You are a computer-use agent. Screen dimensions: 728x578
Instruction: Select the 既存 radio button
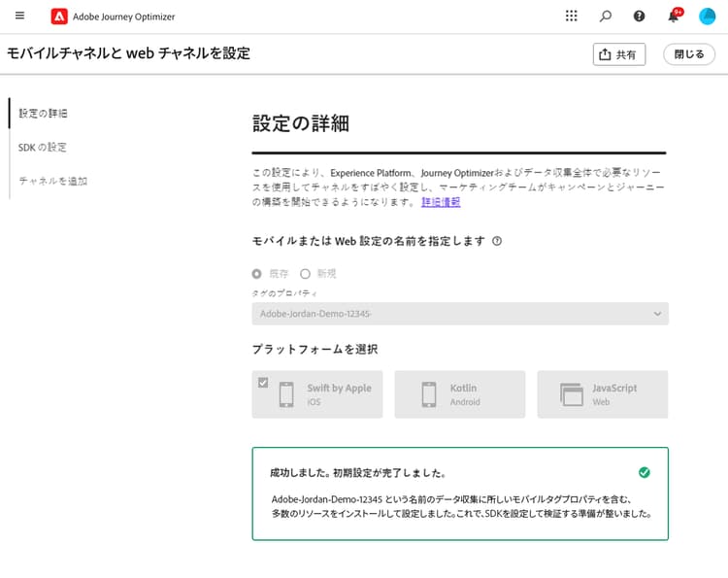point(257,274)
